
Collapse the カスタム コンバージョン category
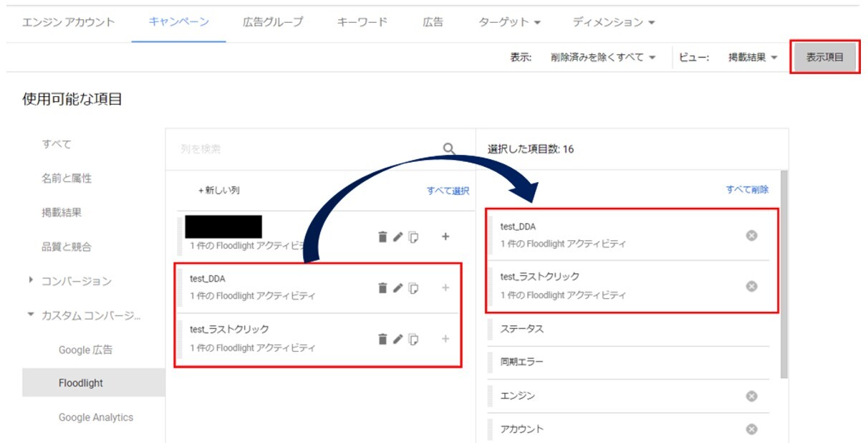click(x=32, y=315)
